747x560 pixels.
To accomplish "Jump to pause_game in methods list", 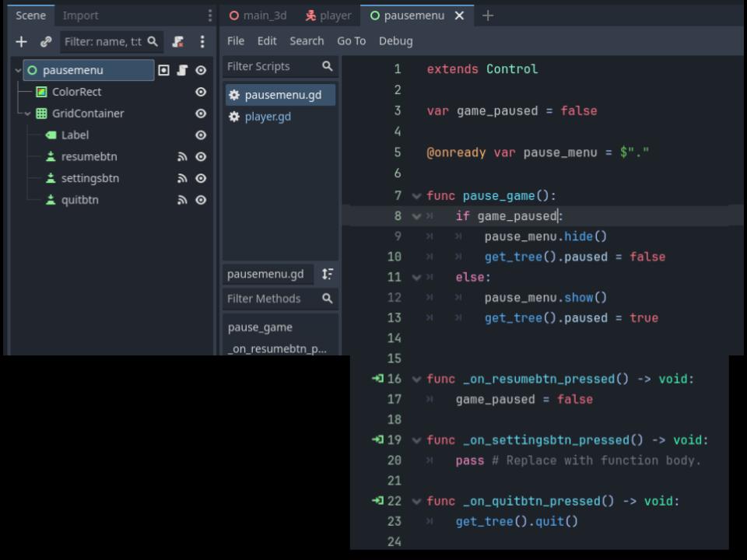I will tap(260, 327).
